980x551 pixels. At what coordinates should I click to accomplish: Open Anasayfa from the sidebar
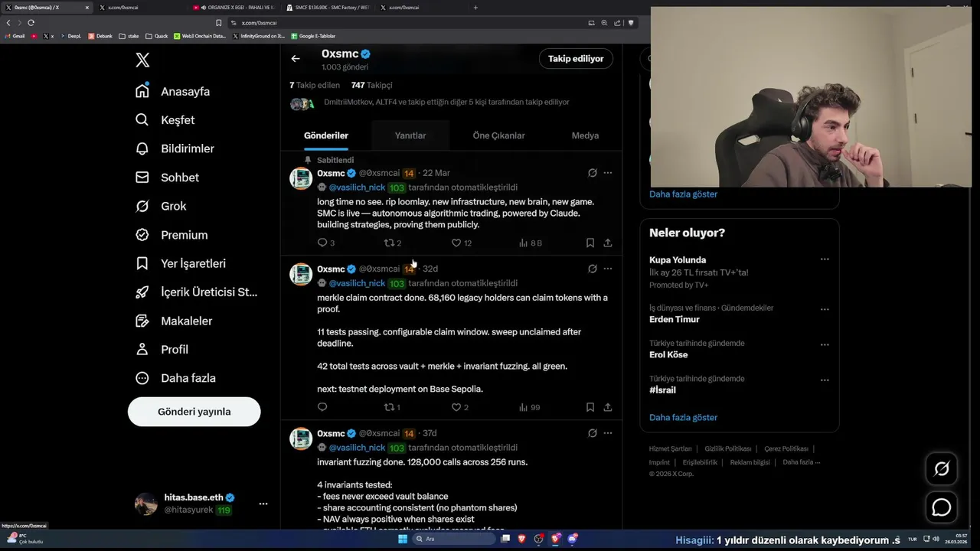tap(172, 91)
